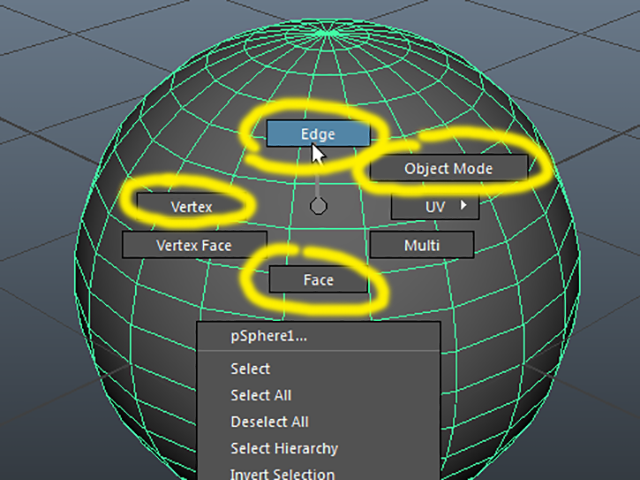Click the marking menu center circle
The height and width of the screenshot is (480, 640).
(318, 206)
